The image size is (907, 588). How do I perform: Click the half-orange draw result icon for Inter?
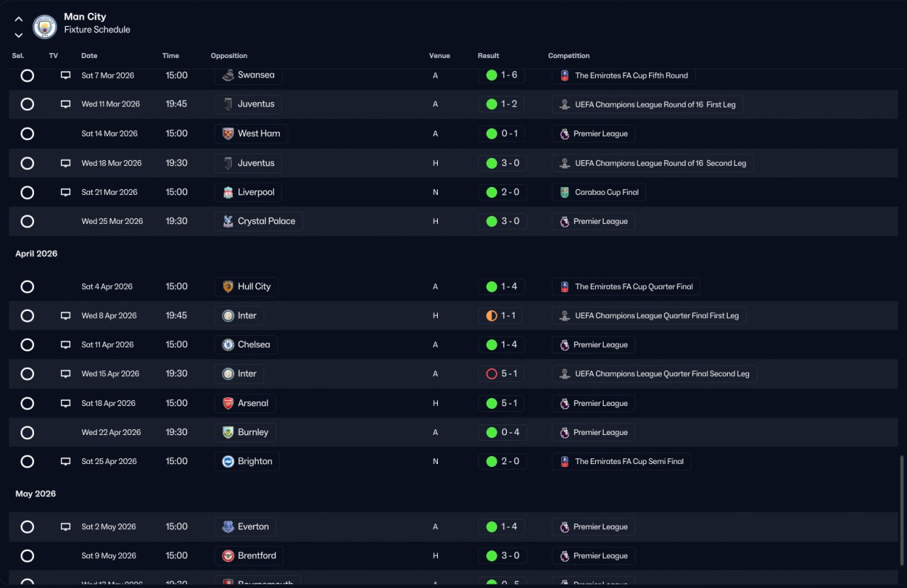[492, 316]
